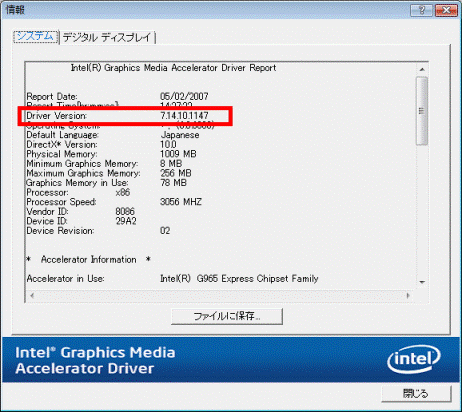Click the Intel Graphics Media Accelerator Driver banner text

[95, 360]
